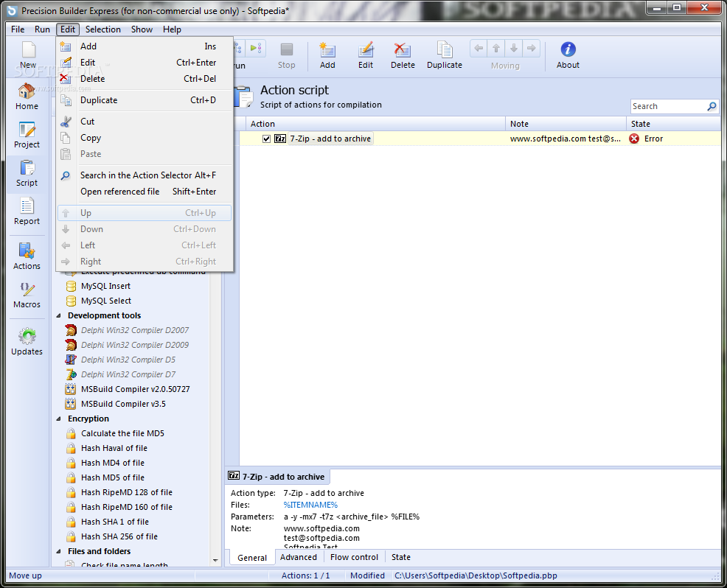
Task: Open the Selection menu
Action: (103, 29)
